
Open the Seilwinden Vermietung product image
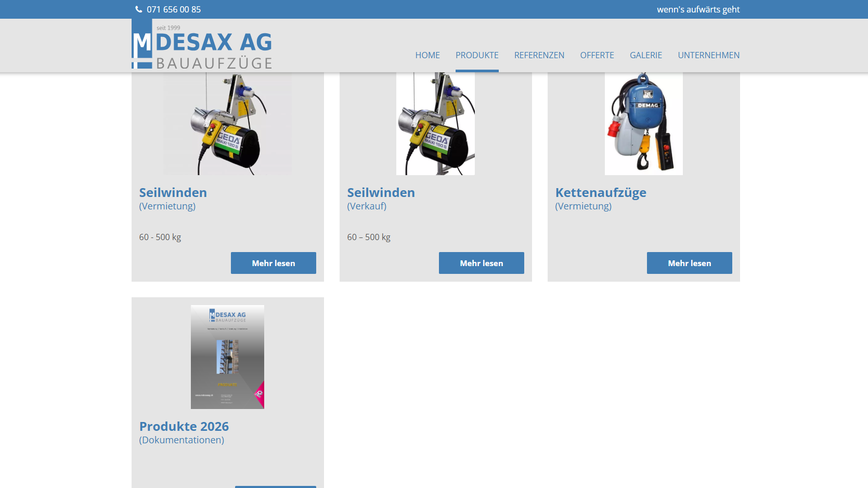[x=228, y=124]
